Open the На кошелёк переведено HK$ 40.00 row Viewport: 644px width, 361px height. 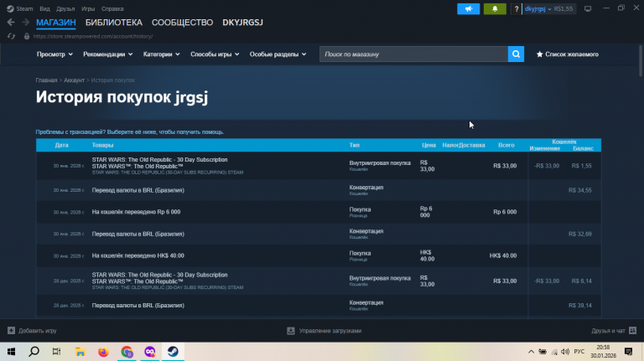pos(319,256)
